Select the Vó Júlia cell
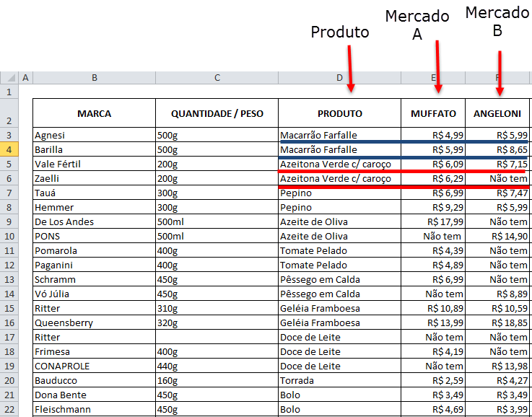Viewport: 532px width, 417px height. click(94, 294)
